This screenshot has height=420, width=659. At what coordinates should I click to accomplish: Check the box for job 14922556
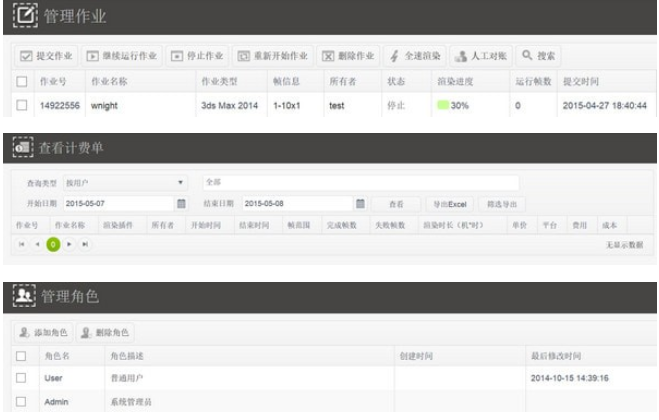point(22,105)
